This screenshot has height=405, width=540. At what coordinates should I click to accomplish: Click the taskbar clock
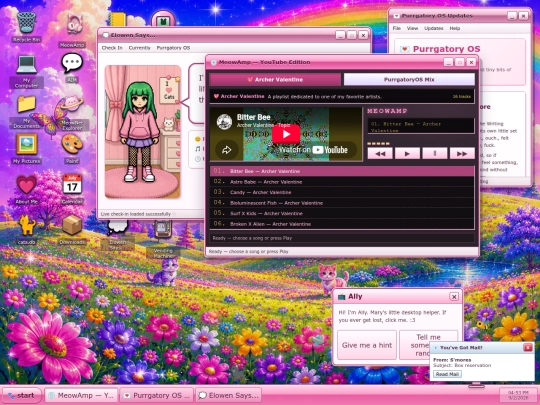[x=518, y=395]
